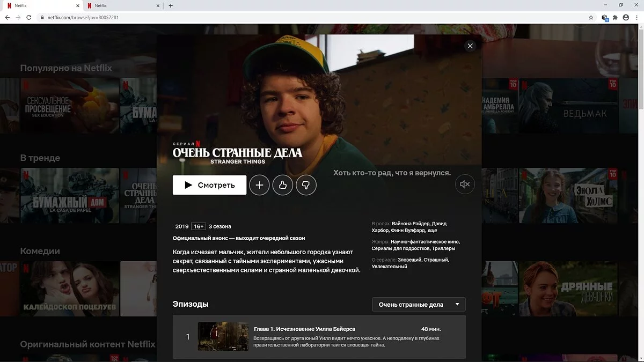Open genre Триллеры link
This screenshot has width=644, height=362.
(443, 248)
